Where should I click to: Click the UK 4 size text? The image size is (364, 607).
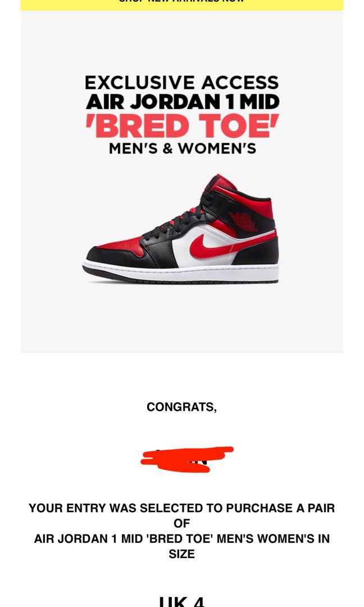(182, 602)
